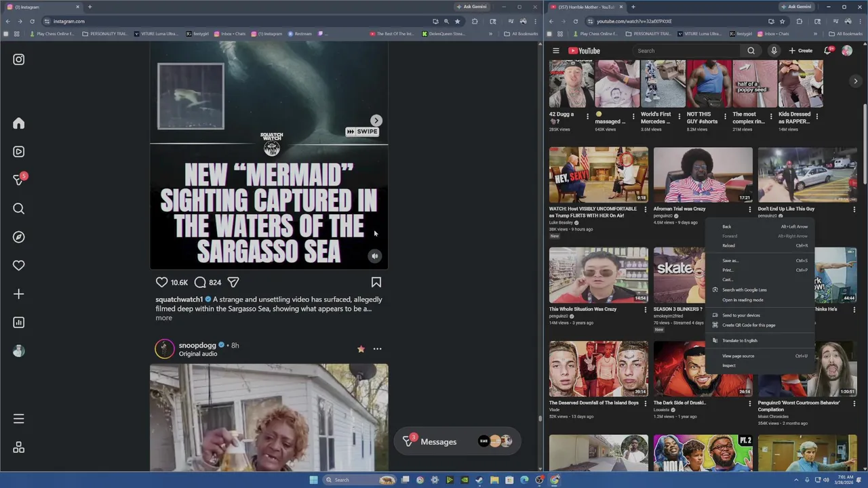Open Instagram Explore compass icon
This screenshot has width=868, height=488.
[19, 237]
